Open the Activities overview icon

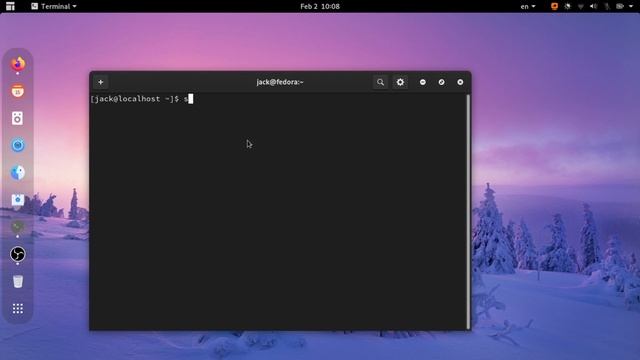[10, 6]
